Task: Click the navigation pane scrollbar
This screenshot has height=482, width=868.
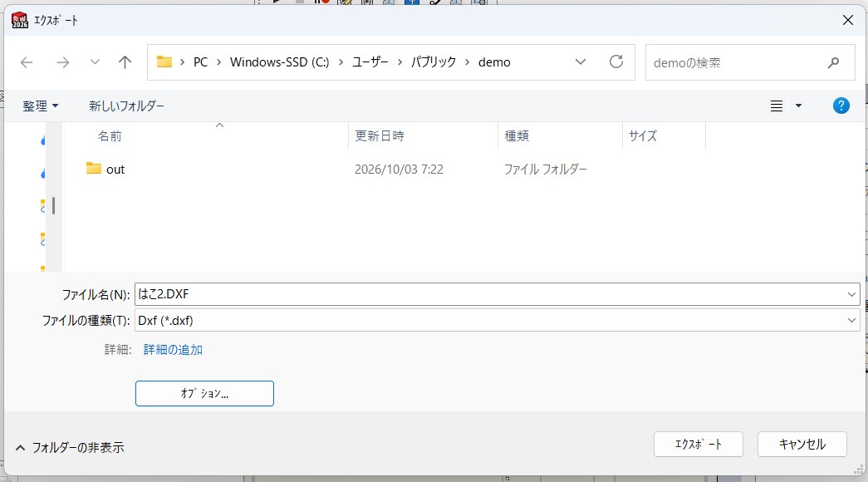Action: 53,205
